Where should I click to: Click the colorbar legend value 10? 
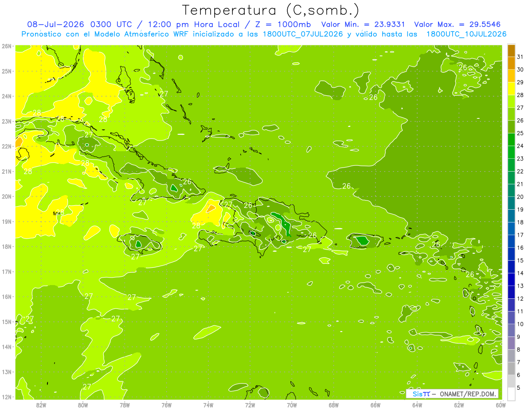tap(520, 324)
